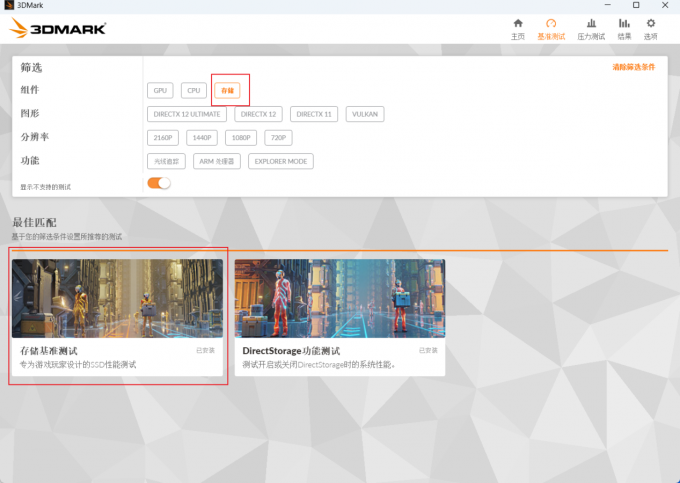Click the DirectStorage system performance description text
680x483 pixels.
point(319,365)
